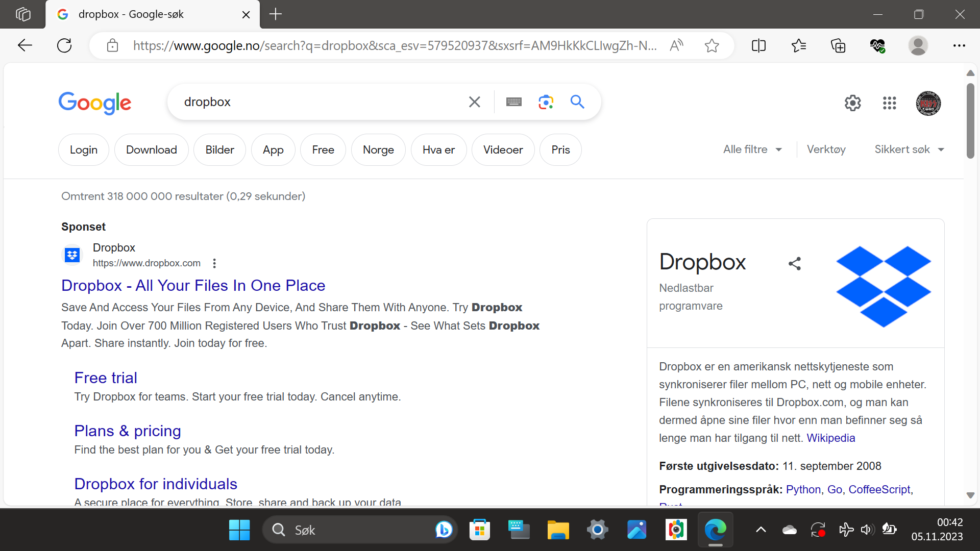This screenshot has height=551, width=980.
Task: Share the Dropbox knowledge panel
Action: pos(795,263)
